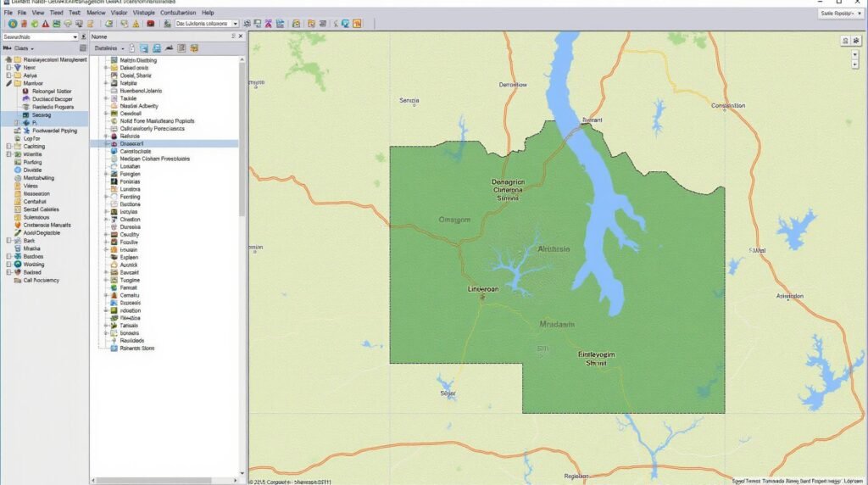Open the Consultartion menu
Image resolution: width=868 pixels, height=485 pixels.
178,12
